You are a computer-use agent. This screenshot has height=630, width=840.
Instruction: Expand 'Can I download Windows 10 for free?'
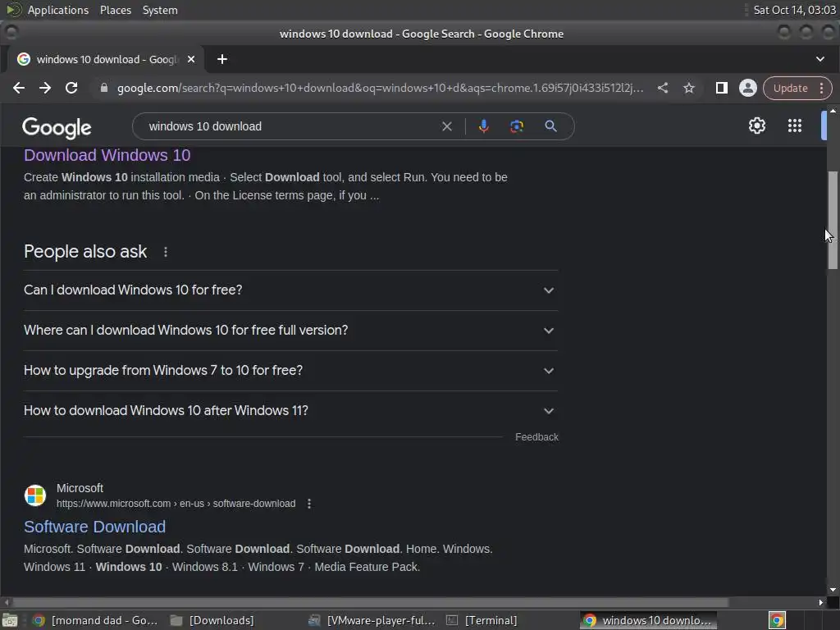(x=291, y=290)
